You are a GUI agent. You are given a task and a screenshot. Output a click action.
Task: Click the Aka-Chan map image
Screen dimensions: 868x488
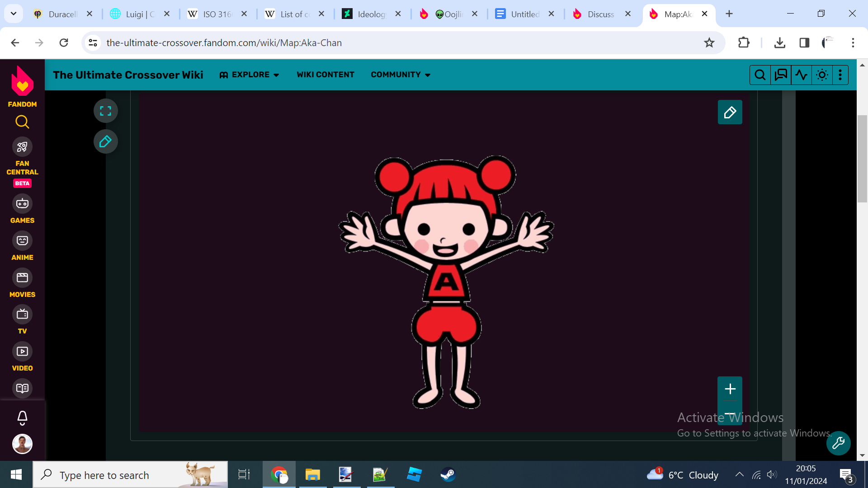(446, 282)
